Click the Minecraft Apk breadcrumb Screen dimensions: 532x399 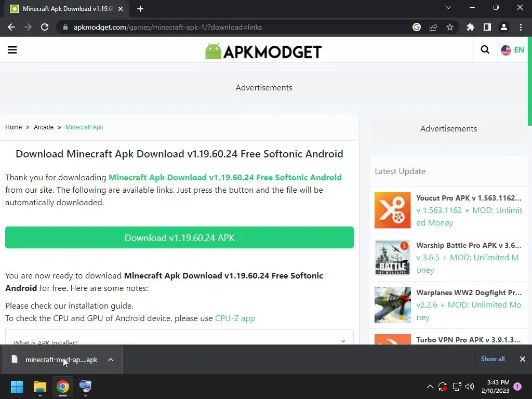[84, 127]
